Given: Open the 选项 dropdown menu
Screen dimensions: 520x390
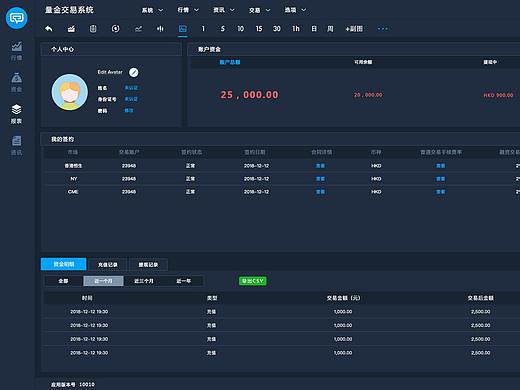Looking at the screenshot, I should click(295, 10).
